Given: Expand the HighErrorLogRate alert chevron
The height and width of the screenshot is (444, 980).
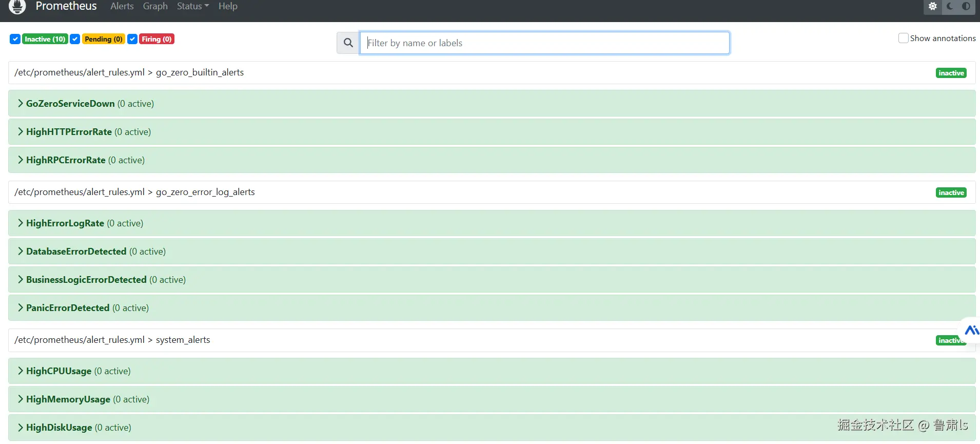Looking at the screenshot, I should click(21, 223).
